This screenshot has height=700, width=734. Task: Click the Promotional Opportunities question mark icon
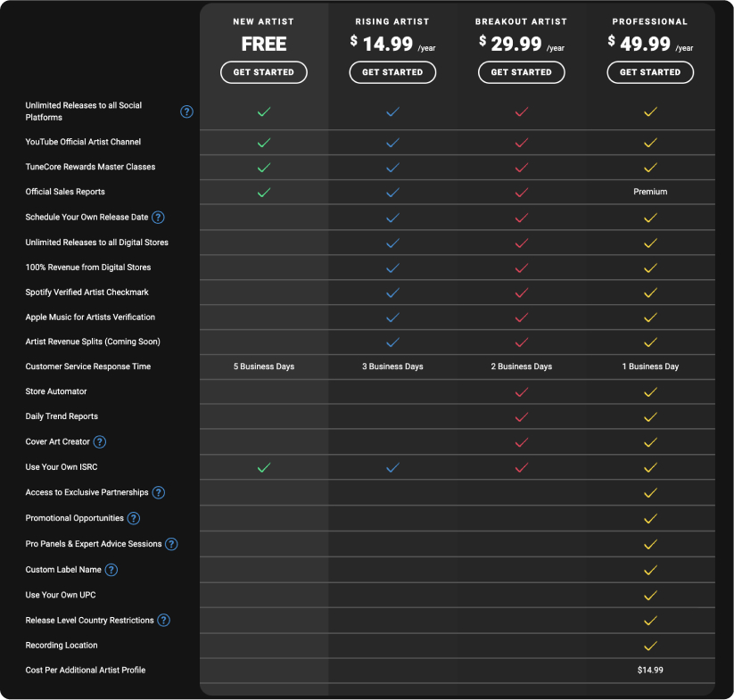coord(134,518)
